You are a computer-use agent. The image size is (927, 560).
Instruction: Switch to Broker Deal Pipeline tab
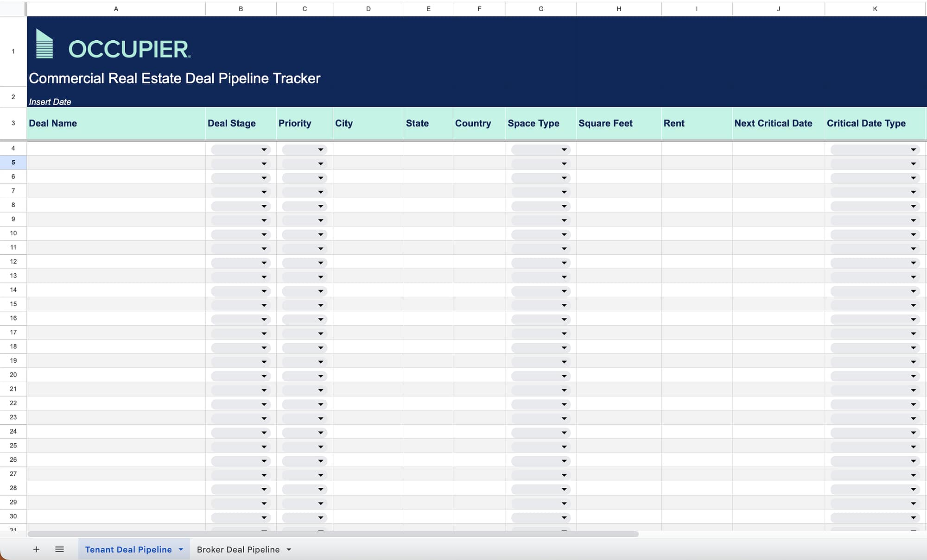coord(238,550)
